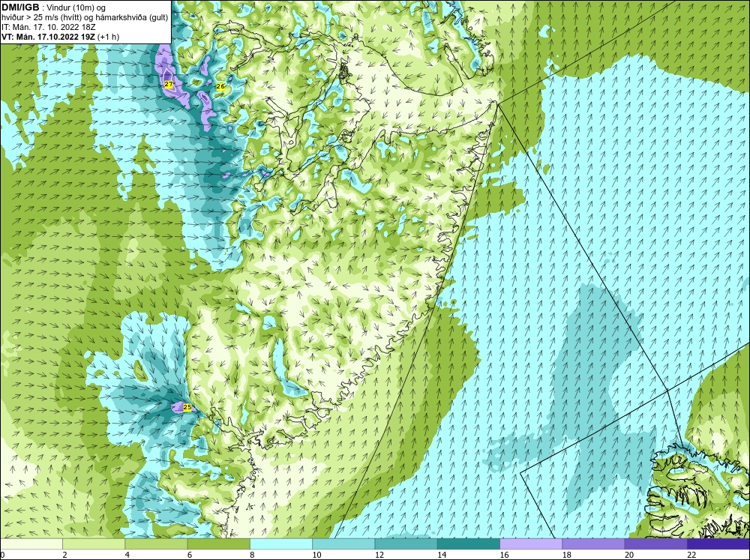Click the yellow gust label 26
This screenshot has width=750, height=560.
[x=220, y=86]
